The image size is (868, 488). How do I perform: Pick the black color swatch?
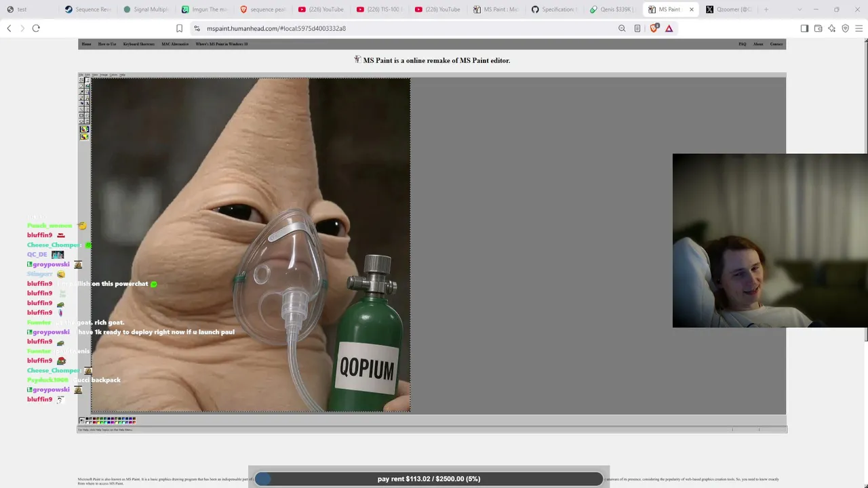[87, 419]
